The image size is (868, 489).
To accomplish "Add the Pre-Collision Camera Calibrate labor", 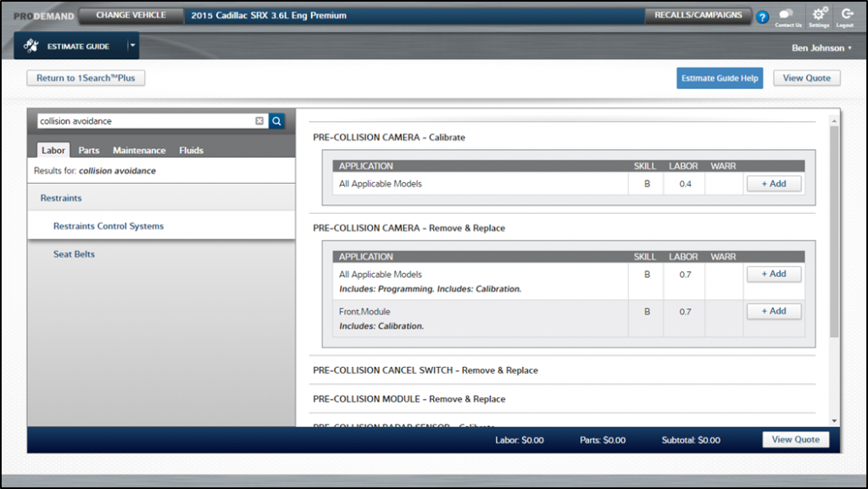I will click(773, 184).
